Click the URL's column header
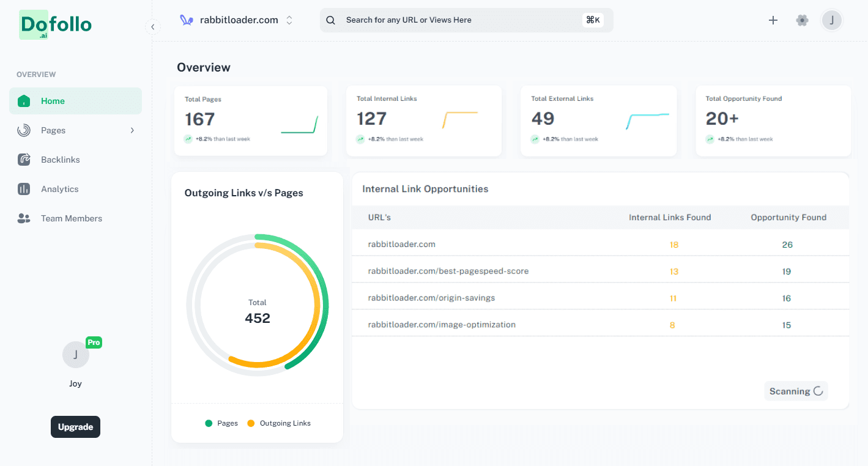This screenshot has height=466, width=868. point(379,217)
